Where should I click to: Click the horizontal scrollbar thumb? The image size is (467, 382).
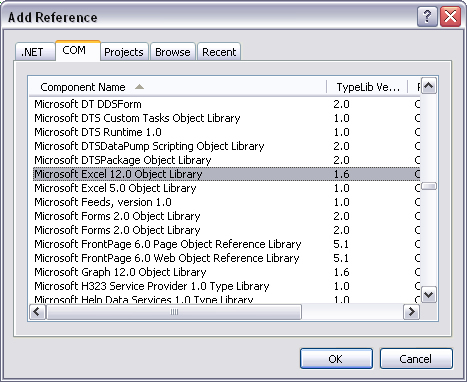point(174,312)
